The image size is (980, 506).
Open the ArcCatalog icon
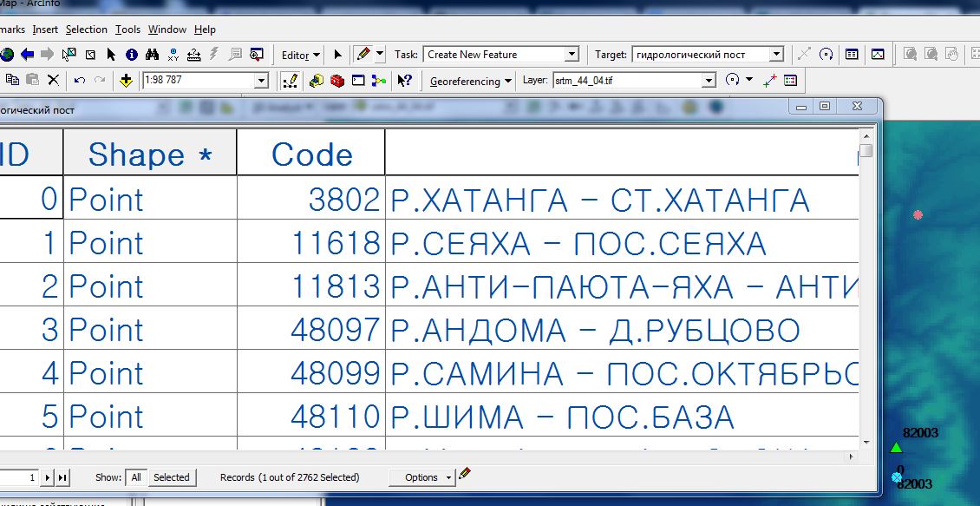click(x=317, y=81)
